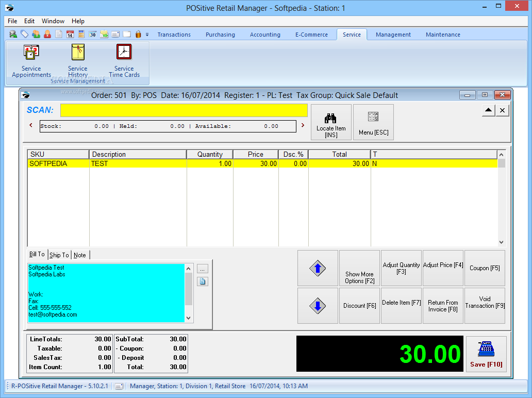
Task: Switch to the Management ribbon tab
Action: click(x=393, y=35)
